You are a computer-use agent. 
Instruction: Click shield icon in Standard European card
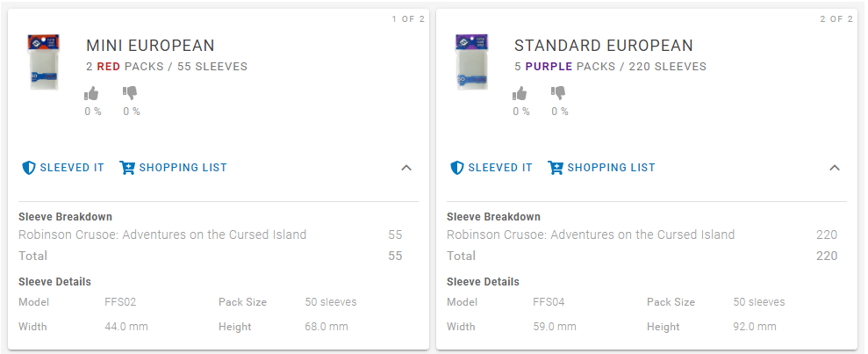tap(457, 168)
